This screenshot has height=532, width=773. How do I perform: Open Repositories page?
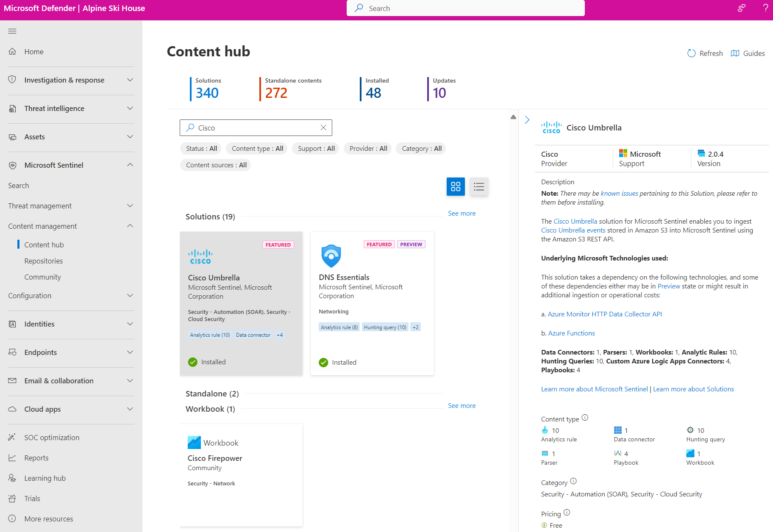[44, 261]
